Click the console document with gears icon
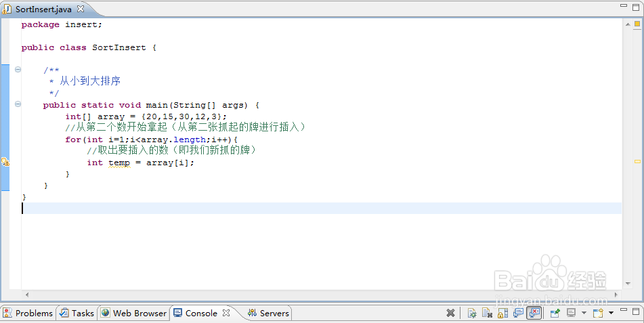Screen dimensions: 644x323 [487, 313]
